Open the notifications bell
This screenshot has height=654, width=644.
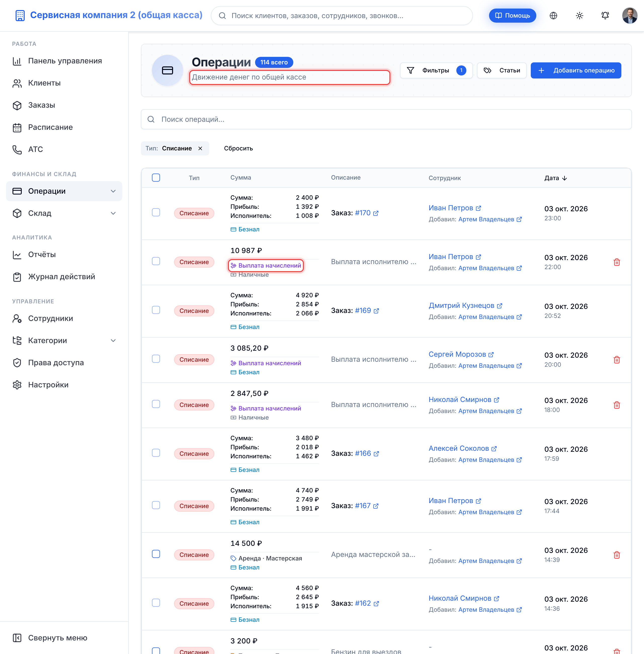[605, 16]
